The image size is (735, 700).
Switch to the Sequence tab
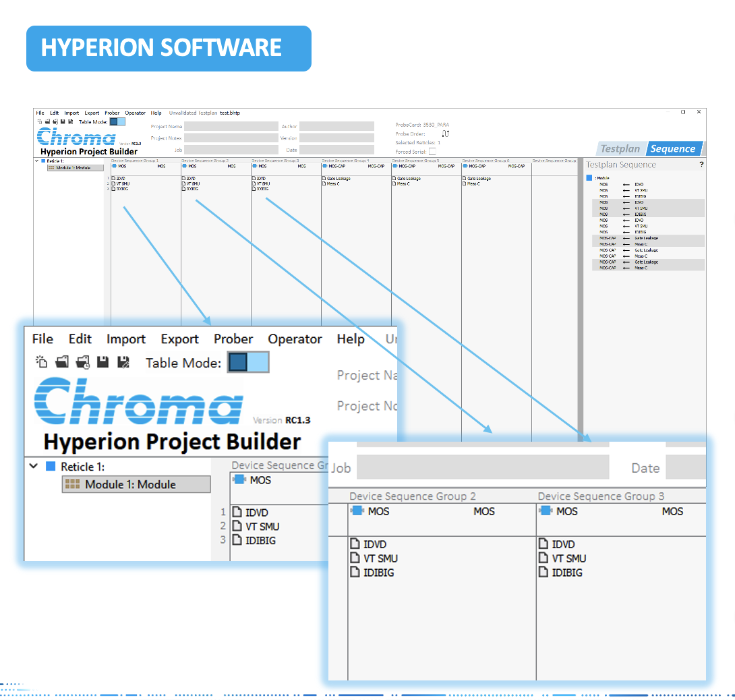coord(673,148)
